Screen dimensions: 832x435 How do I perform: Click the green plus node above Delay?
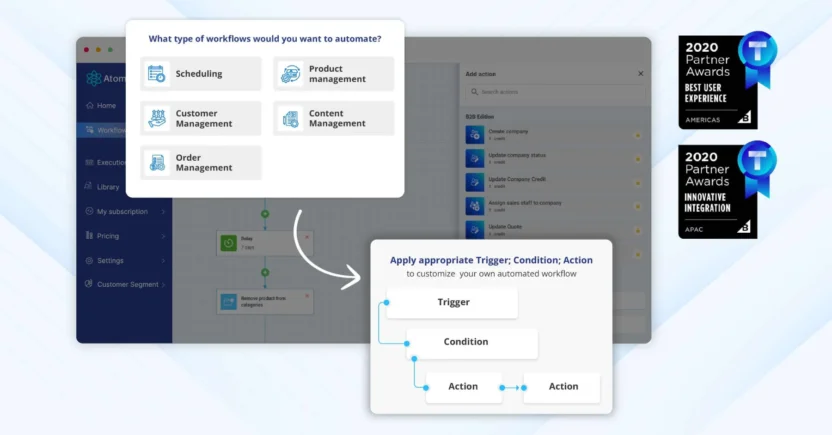(x=265, y=214)
